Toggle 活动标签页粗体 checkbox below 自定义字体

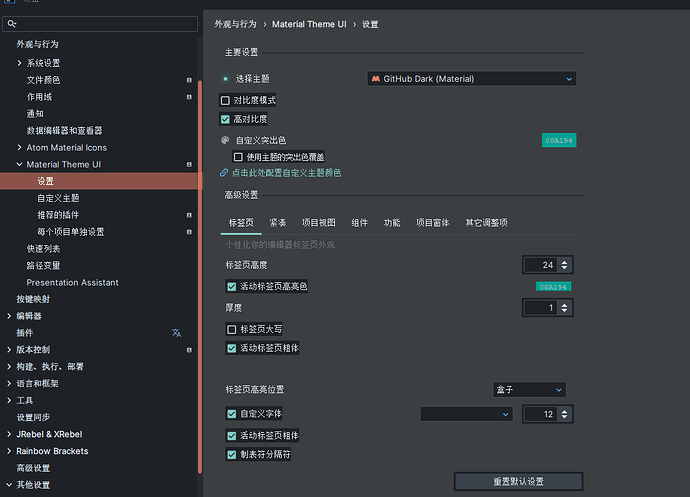231,436
